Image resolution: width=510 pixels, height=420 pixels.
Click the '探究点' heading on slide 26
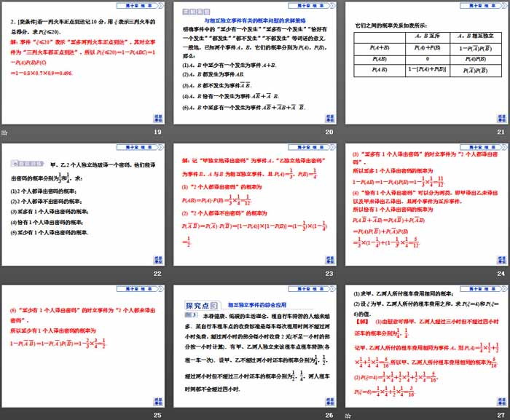pos(200,306)
